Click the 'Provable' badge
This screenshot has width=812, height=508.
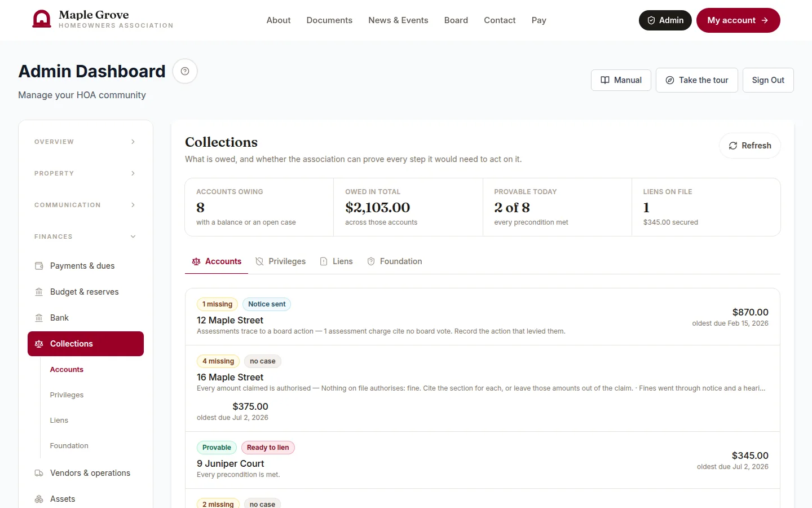[217, 448]
